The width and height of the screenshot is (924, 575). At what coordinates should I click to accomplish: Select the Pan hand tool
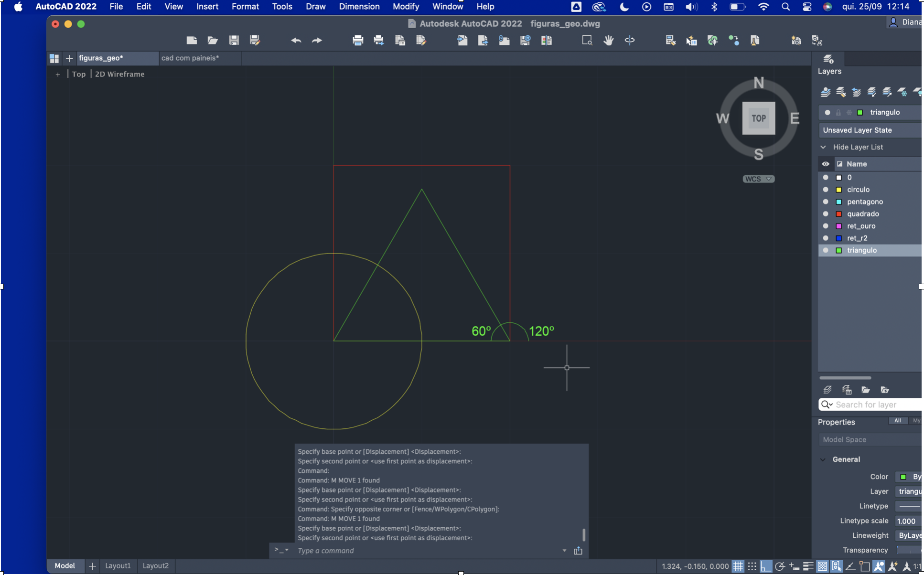[608, 41]
